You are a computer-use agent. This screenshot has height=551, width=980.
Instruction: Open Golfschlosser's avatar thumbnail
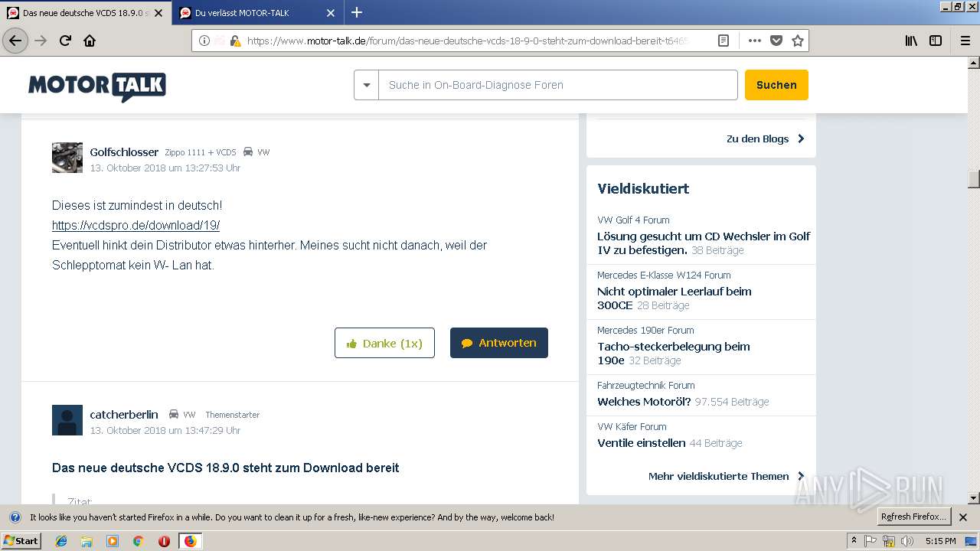pyautogui.click(x=67, y=158)
